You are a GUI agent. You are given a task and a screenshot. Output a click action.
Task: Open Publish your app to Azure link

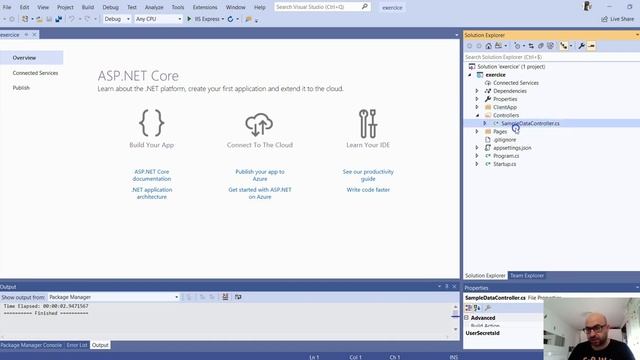260,175
